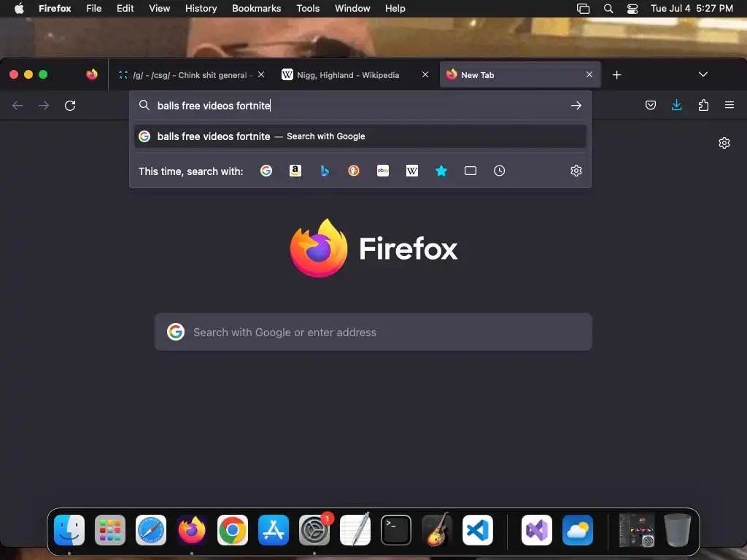
Task: Personalize New Tab with the gear icon
Action: coord(724,143)
